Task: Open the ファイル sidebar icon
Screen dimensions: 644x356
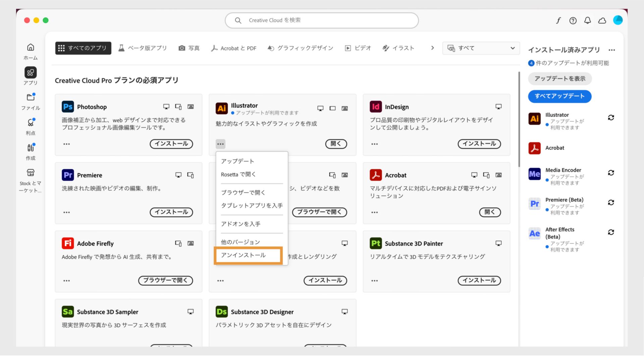Action: click(31, 97)
